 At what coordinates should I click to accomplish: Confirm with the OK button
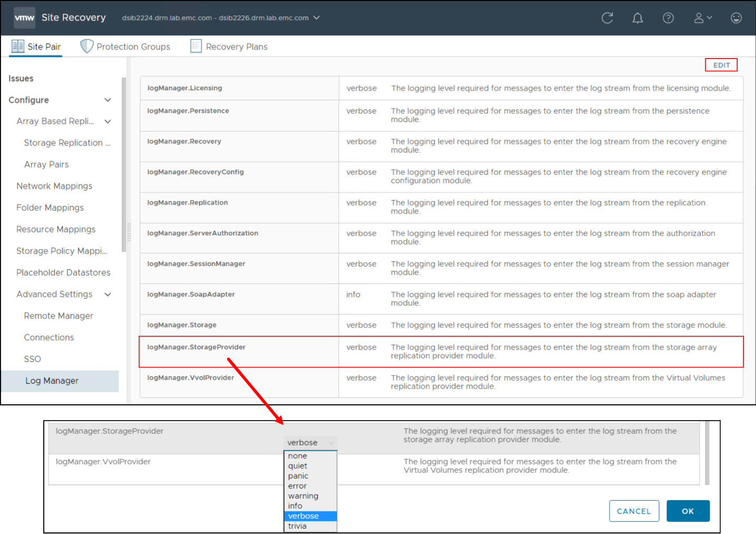click(688, 511)
